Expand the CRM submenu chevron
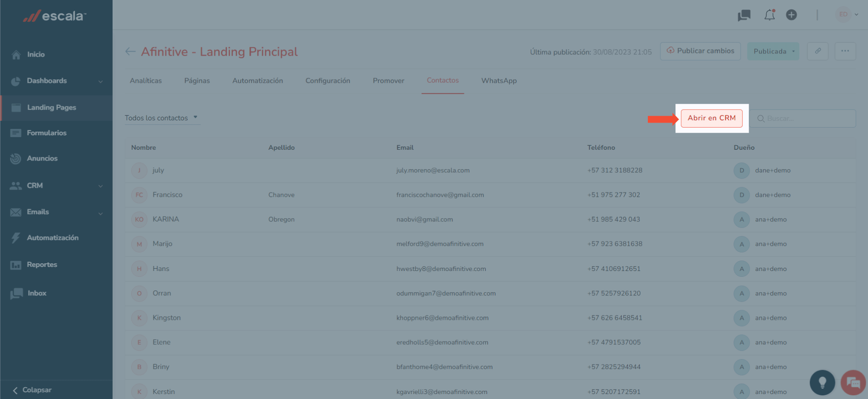Viewport: 868px width, 399px height. pyautogui.click(x=100, y=186)
